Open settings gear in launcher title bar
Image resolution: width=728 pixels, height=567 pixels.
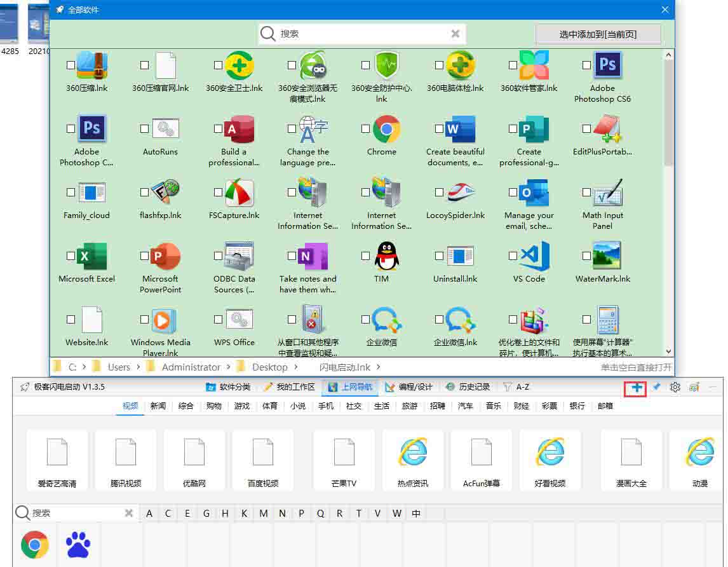[675, 387]
